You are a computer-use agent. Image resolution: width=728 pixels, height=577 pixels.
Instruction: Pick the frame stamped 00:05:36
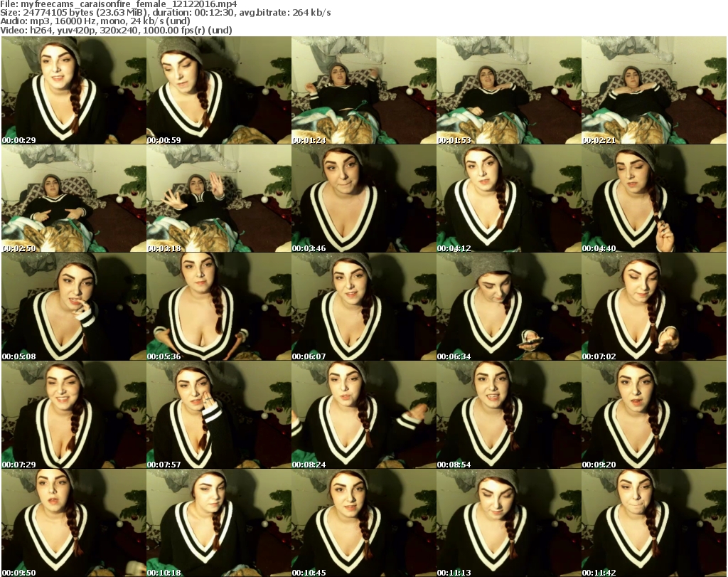(219, 307)
